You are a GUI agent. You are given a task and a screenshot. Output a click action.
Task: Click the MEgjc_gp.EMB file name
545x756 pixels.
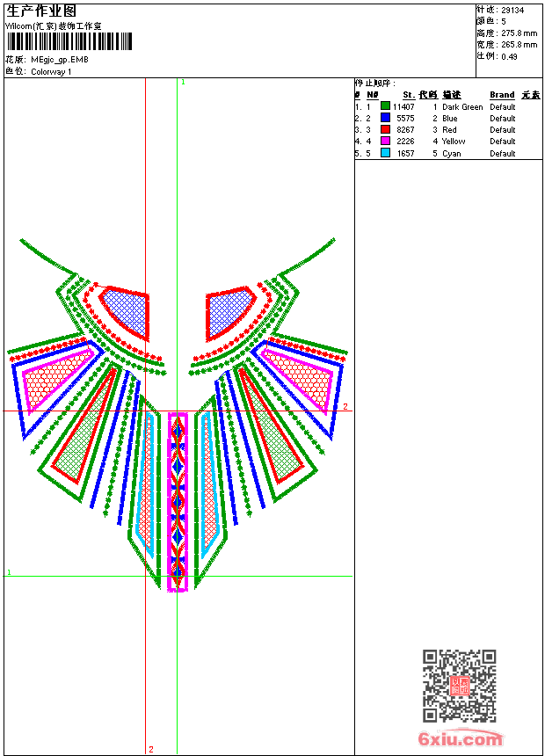59,60
